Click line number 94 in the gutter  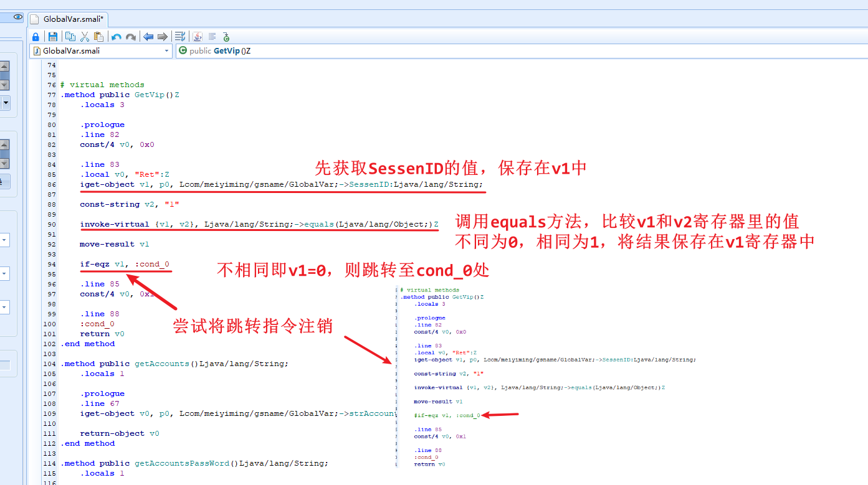50,264
